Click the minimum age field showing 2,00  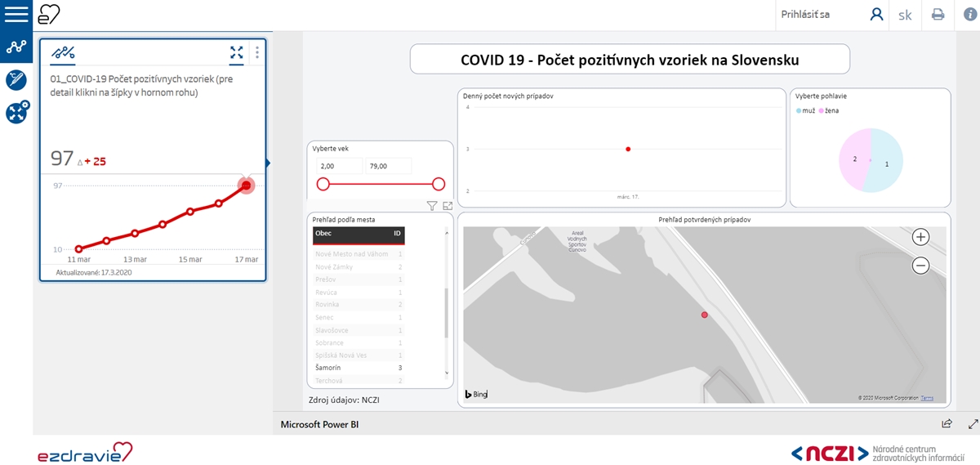[339, 166]
